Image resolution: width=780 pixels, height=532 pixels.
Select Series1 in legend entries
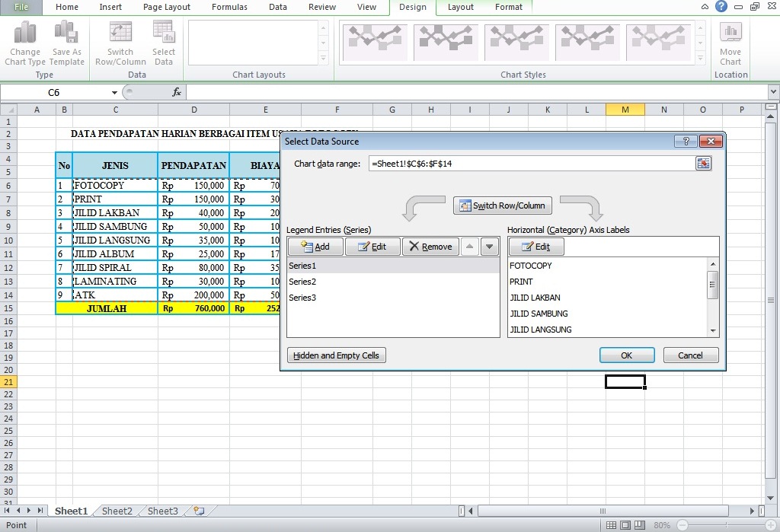click(393, 266)
